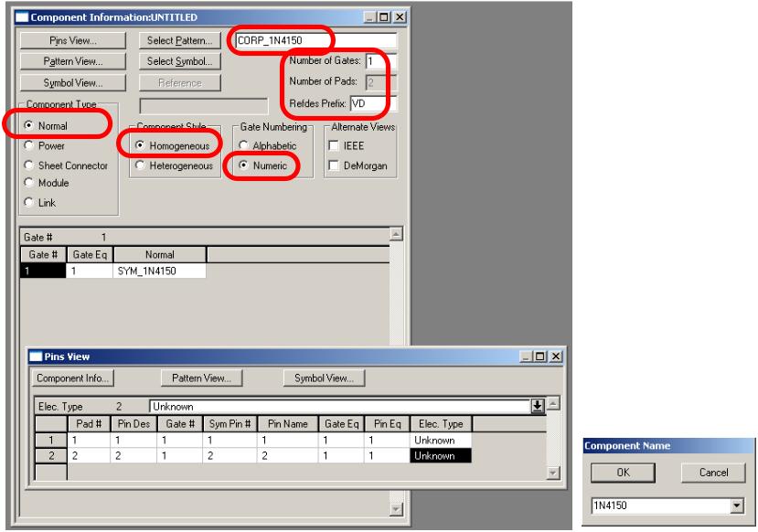Click Pins View scroll up arrow
Viewport: 758px width, 532px height.
click(553, 403)
